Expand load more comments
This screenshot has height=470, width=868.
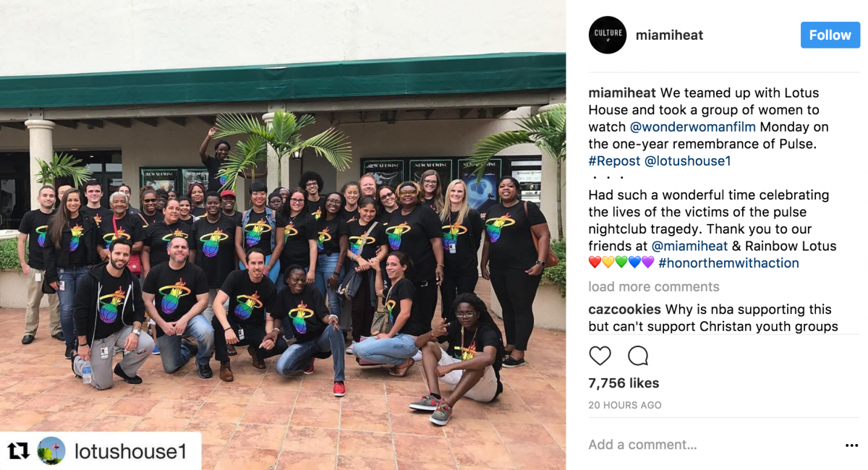pos(654,287)
